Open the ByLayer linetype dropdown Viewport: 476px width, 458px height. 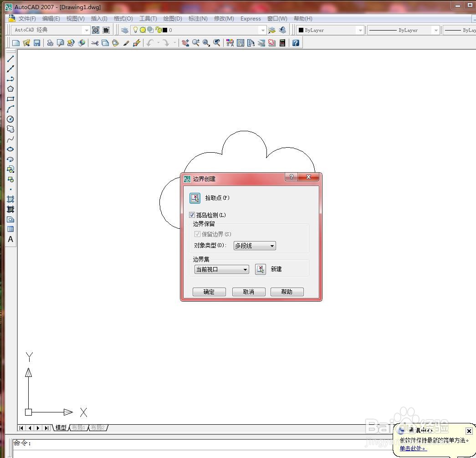(x=404, y=31)
